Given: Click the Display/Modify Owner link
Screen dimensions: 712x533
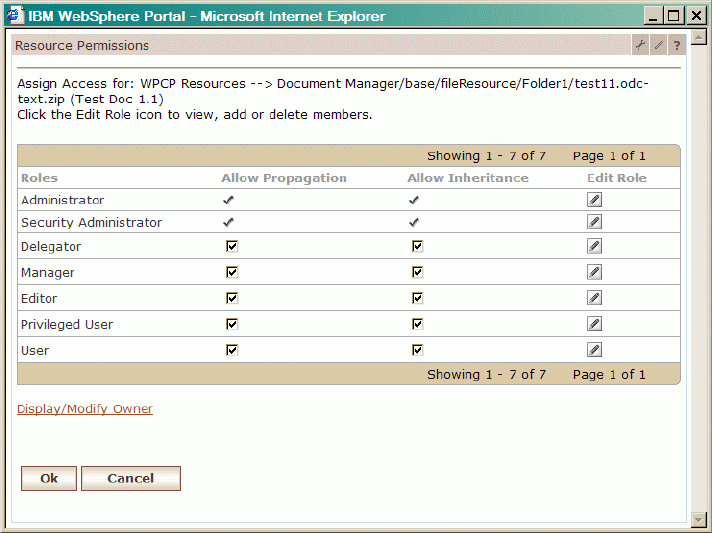Looking at the screenshot, I should point(85,409).
